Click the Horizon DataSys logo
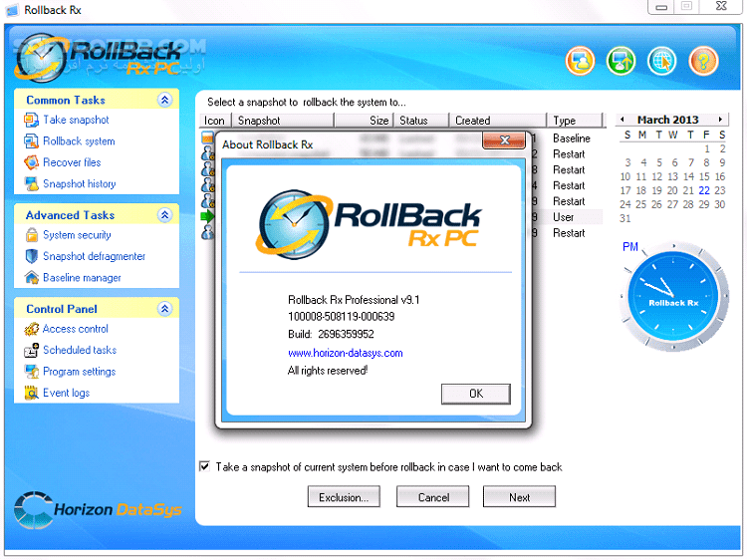The height and width of the screenshot is (560, 747). pos(98,510)
